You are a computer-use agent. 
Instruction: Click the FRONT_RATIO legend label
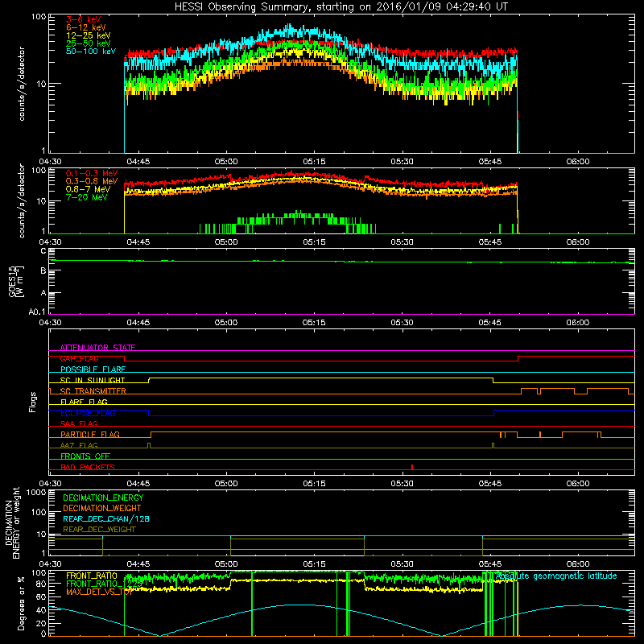coord(92,576)
